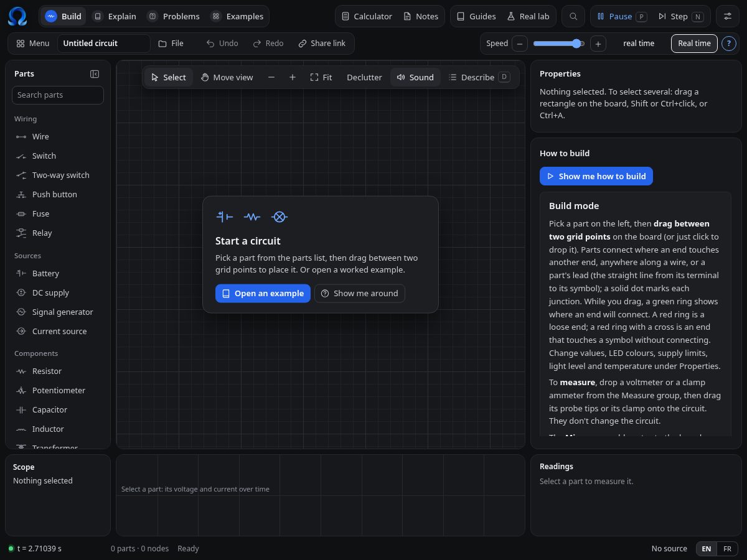Open the File menu

tap(171, 43)
